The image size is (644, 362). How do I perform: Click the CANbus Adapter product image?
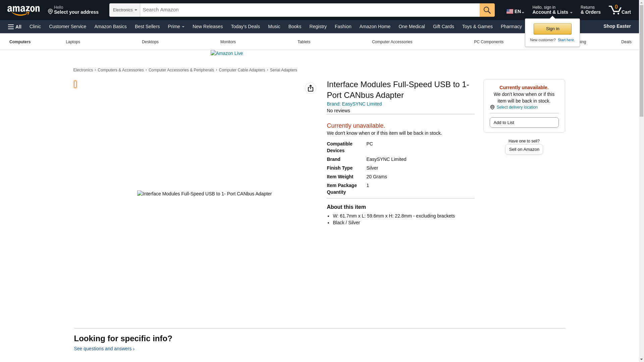coord(204,194)
